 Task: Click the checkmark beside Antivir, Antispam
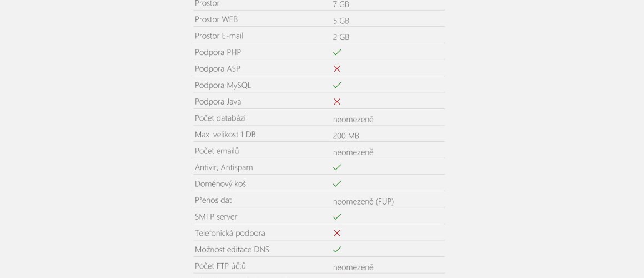pos(337,167)
